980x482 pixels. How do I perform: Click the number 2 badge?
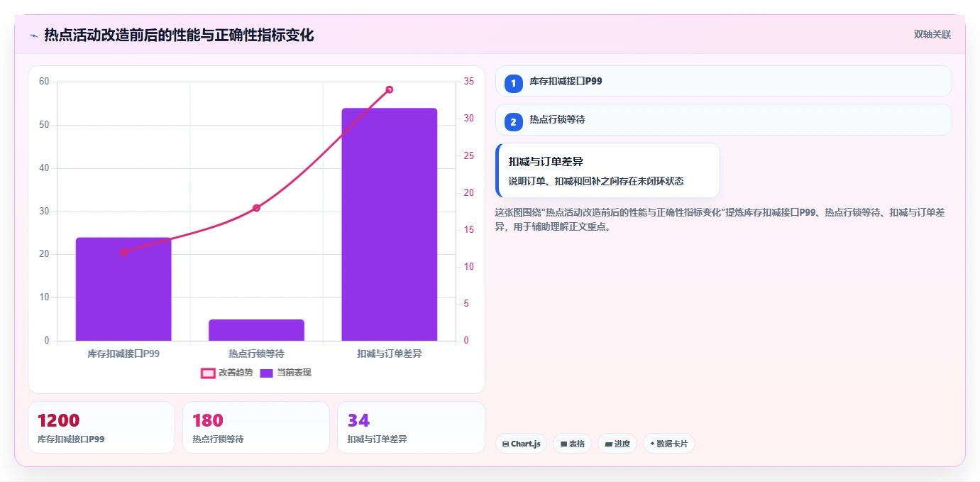pyautogui.click(x=513, y=121)
